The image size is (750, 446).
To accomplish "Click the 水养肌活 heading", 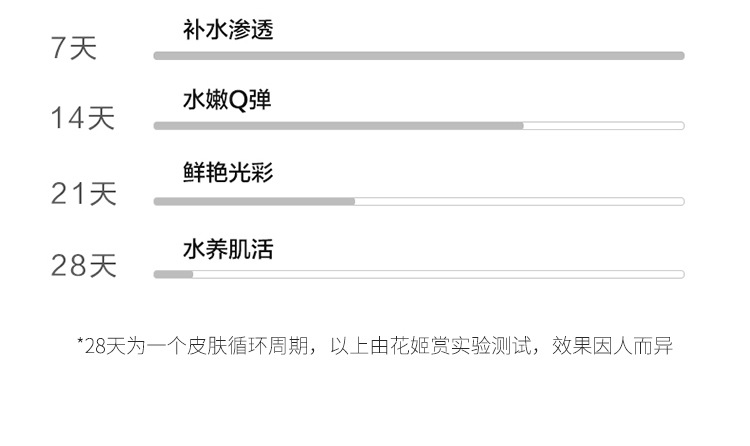I will [228, 249].
